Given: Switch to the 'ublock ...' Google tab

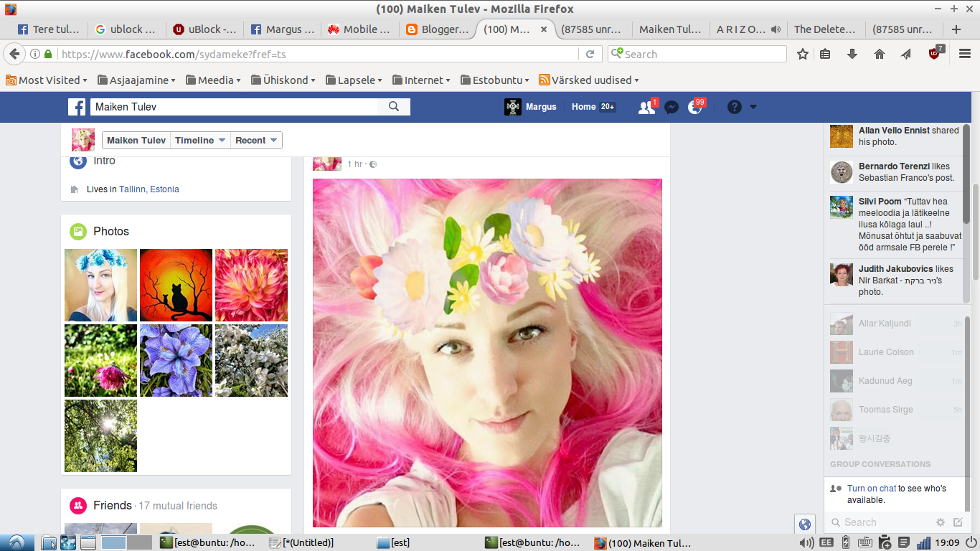Looking at the screenshot, I should pyautogui.click(x=126, y=29).
